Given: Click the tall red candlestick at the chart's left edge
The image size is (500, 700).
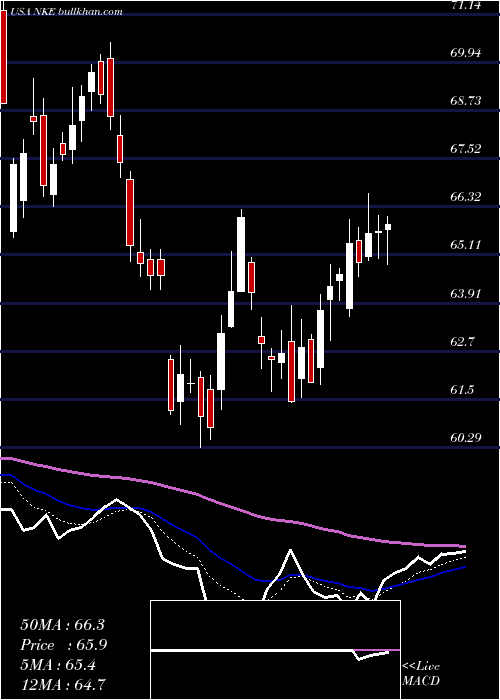Looking at the screenshot, I should [4, 57].
